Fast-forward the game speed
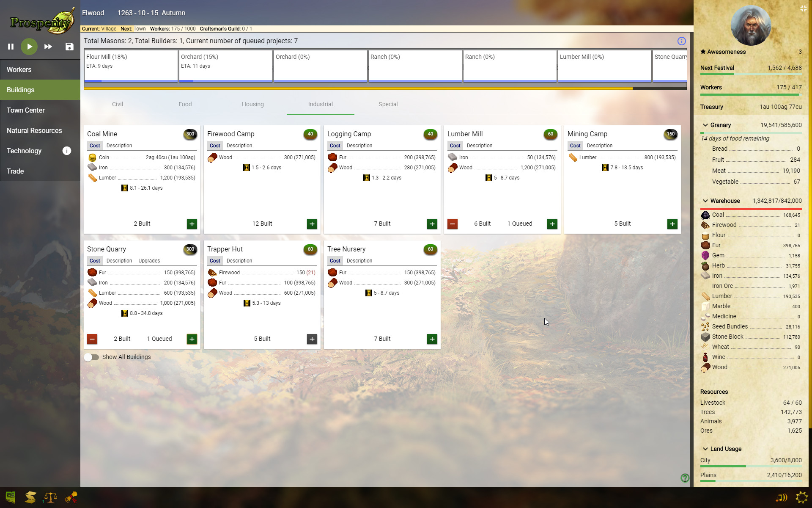 (x=48, y=47)
